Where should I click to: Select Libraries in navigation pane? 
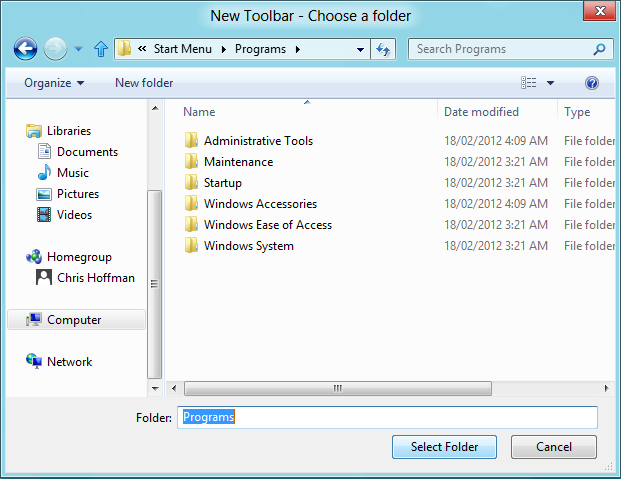pyautogui.click(x=69, y=131)
